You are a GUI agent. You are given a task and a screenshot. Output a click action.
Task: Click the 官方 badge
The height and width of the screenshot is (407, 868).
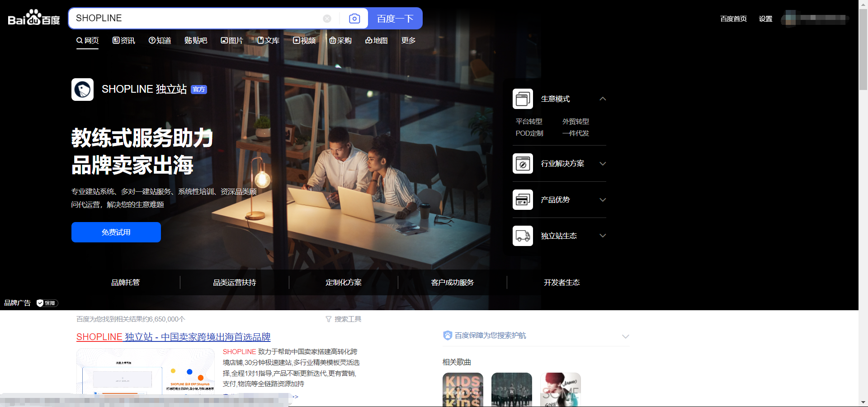coord(199,90)
